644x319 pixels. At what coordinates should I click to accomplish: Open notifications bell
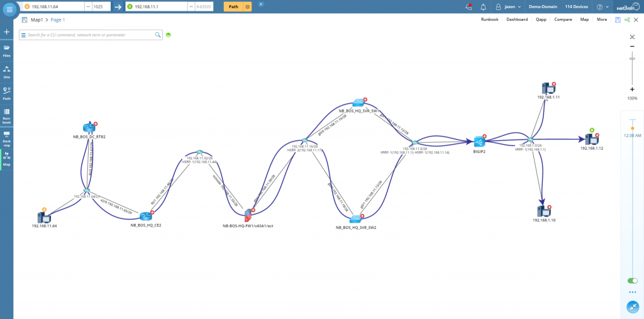483,6
